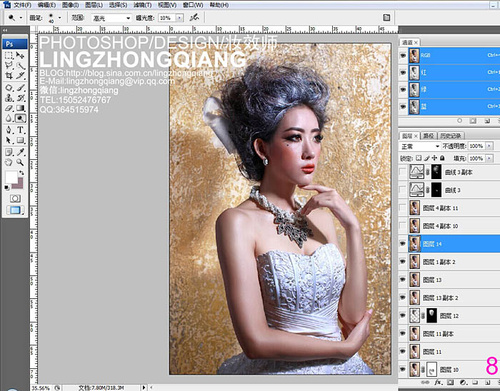
Task: Click the foreground color swatch
Action: [11, 177]
